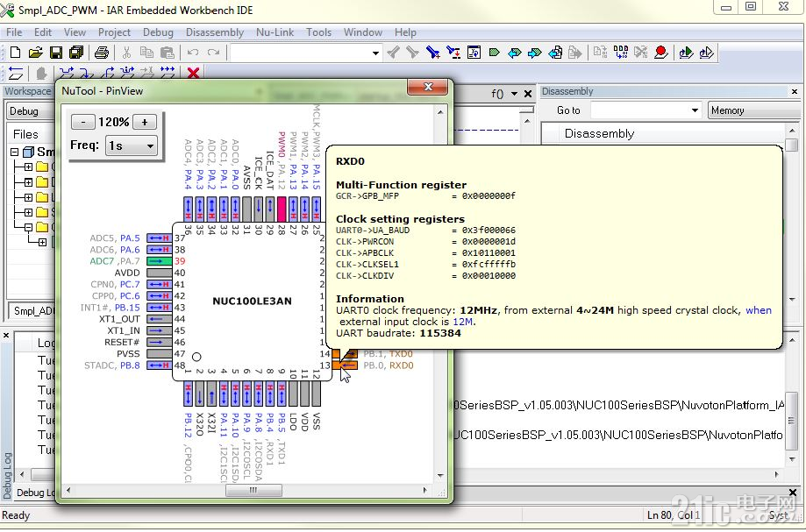Expand the first folder node in Files tree

click(x=28, y=167)
